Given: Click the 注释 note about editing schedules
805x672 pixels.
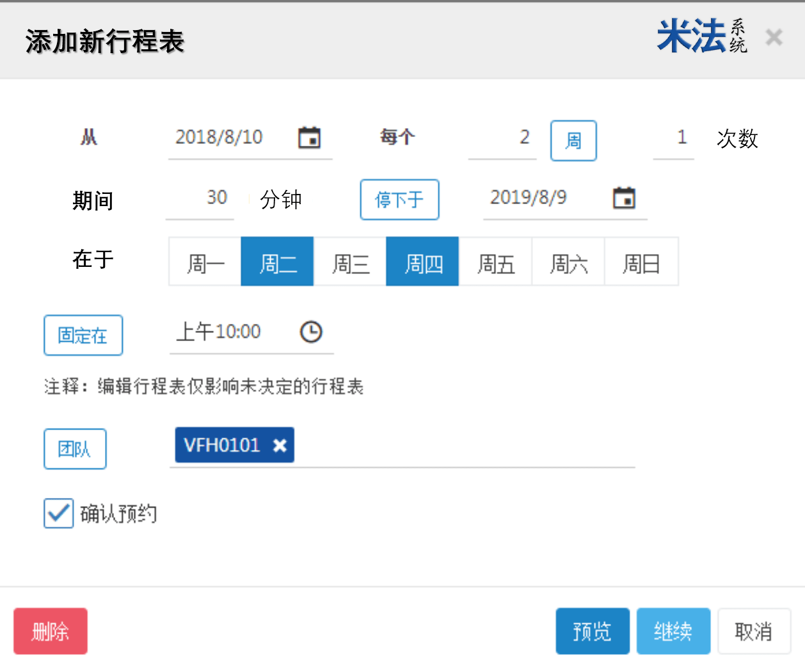Looking at the screenshot, I should point(203,387).
